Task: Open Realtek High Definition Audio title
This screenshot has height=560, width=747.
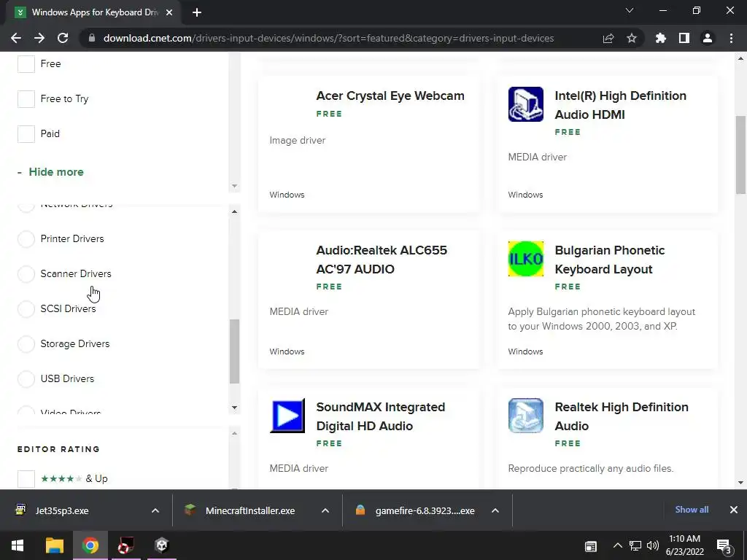Action: point(622,416)
